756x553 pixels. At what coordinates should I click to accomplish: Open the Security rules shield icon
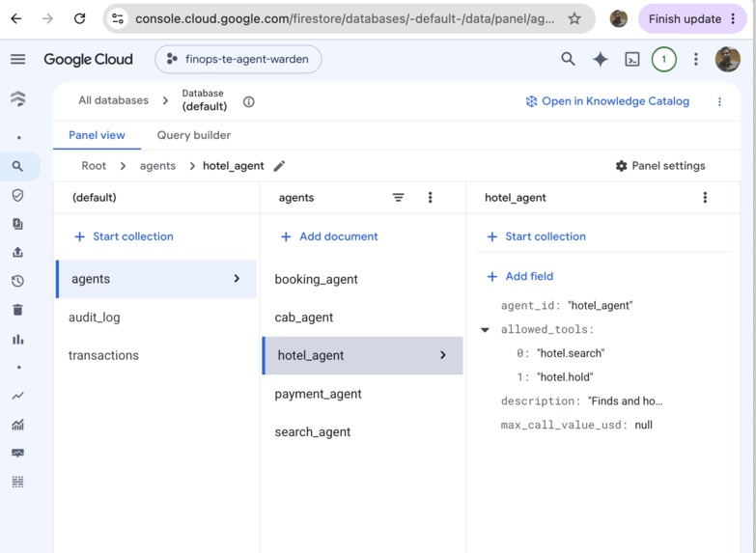tap(17, 195)
